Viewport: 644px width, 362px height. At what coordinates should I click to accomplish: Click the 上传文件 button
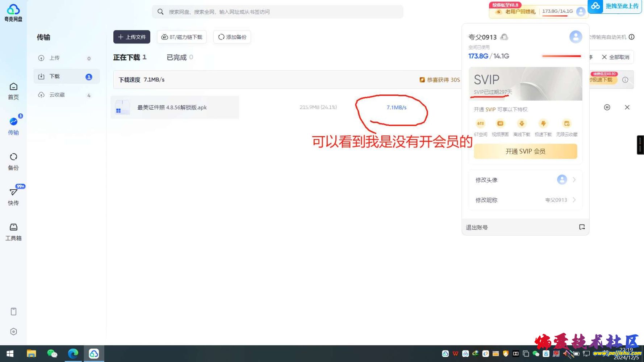click(132, 37)
